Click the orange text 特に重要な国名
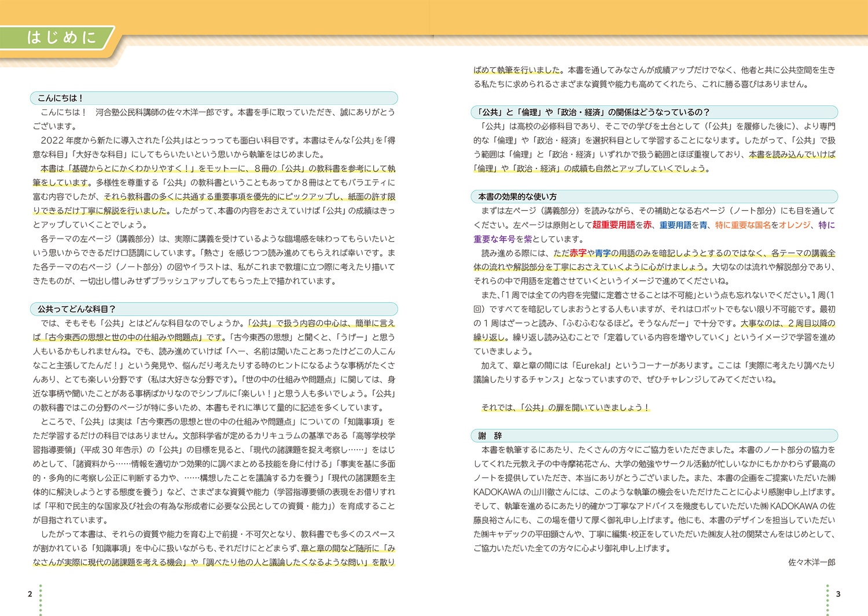This screenshot has height=616, width=868. pos(742,225)
